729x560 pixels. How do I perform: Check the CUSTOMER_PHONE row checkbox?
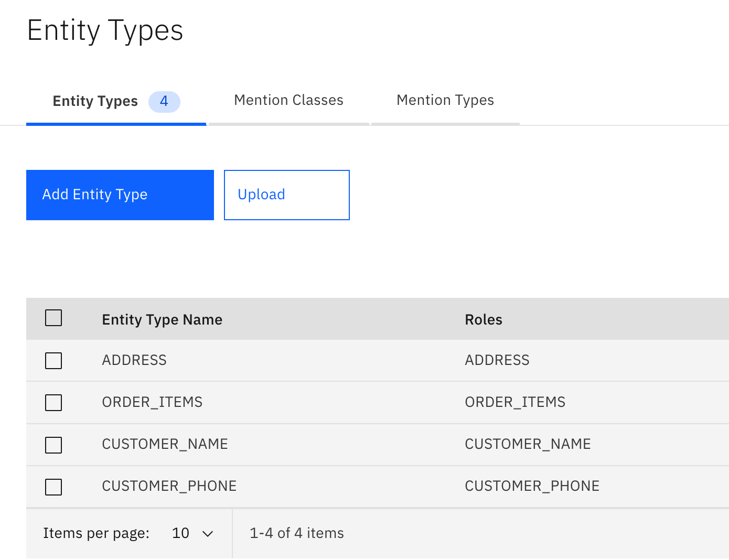pos(53,487)
